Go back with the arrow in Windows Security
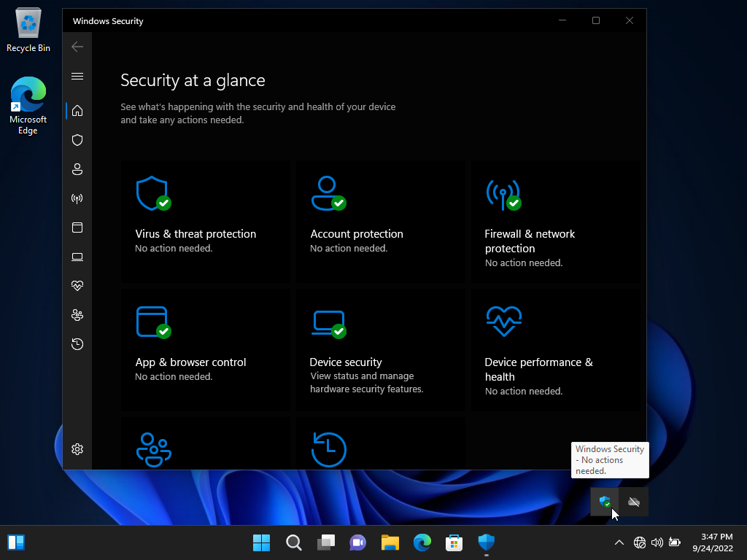Viewport: 747px width, 560px height. (77, 47)
